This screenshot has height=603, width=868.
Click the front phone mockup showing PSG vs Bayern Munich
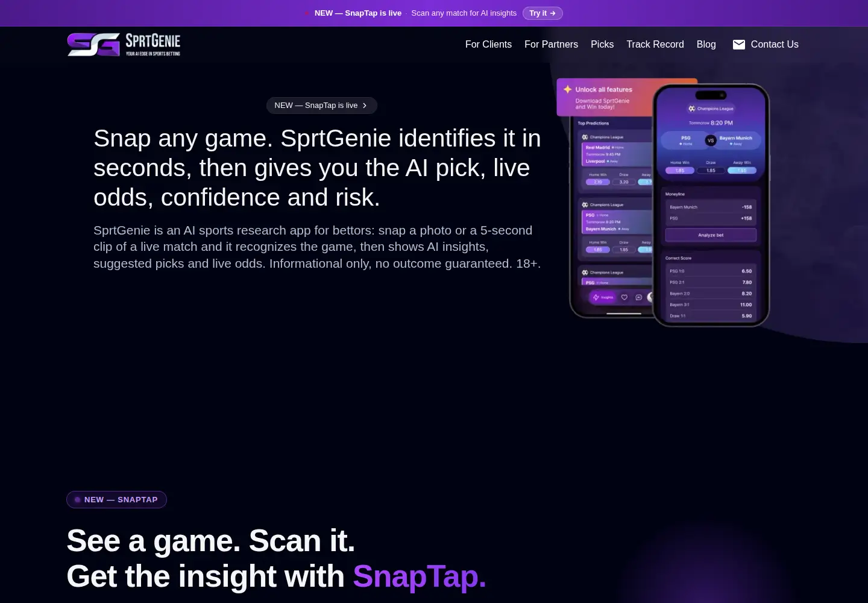tap(711, 205)
